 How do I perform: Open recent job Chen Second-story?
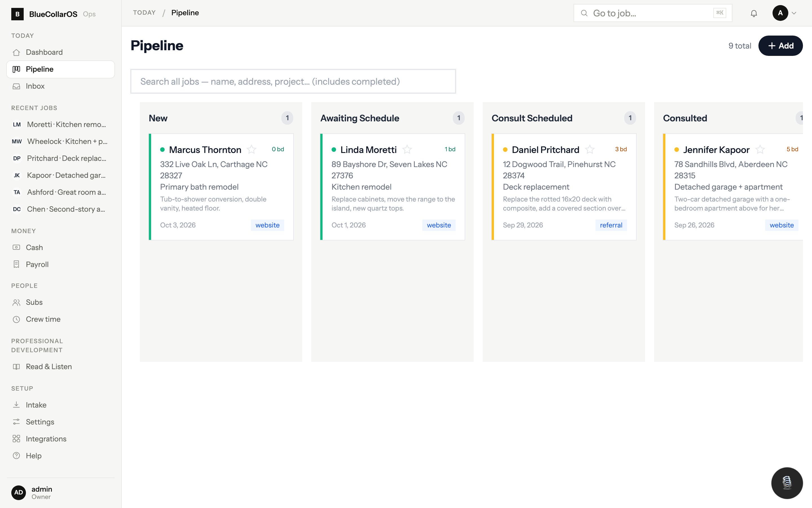(60, 209)
